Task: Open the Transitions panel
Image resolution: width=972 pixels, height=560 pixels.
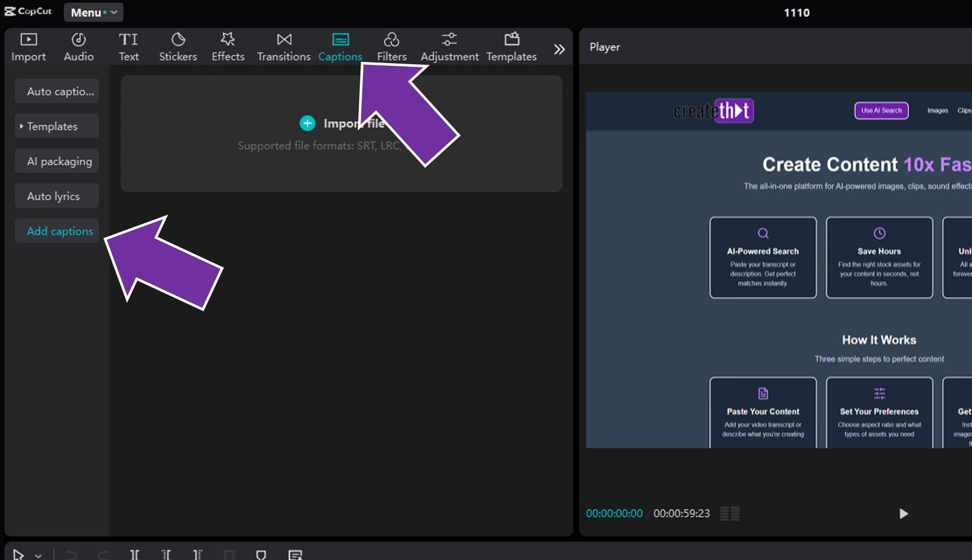Action: (x=283, y=47)
